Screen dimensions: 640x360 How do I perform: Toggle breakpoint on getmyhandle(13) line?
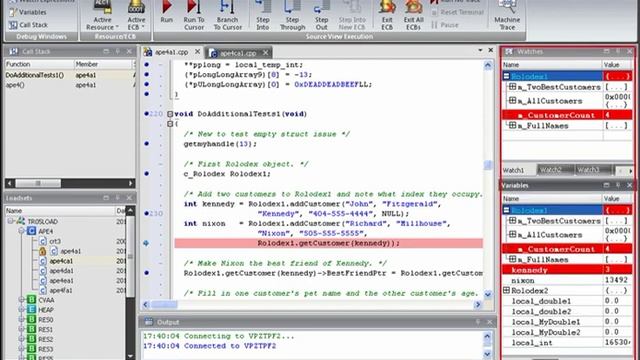coord(147,144)
